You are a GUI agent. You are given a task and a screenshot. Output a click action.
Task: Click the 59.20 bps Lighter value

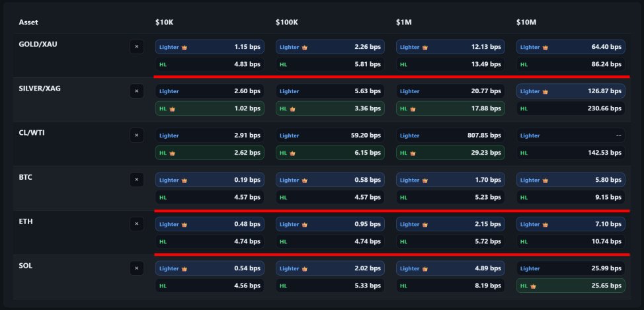click(366, 136)
